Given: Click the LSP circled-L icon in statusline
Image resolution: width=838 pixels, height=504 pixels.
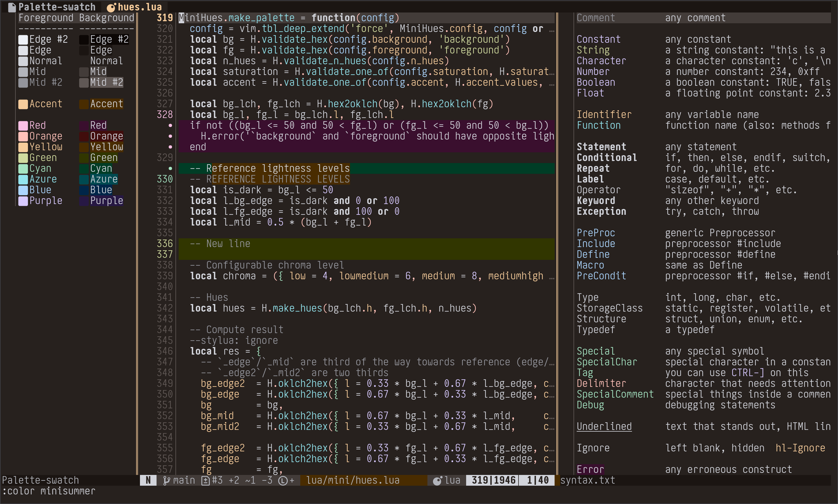Looking at the screenshot, I should 283,480.
